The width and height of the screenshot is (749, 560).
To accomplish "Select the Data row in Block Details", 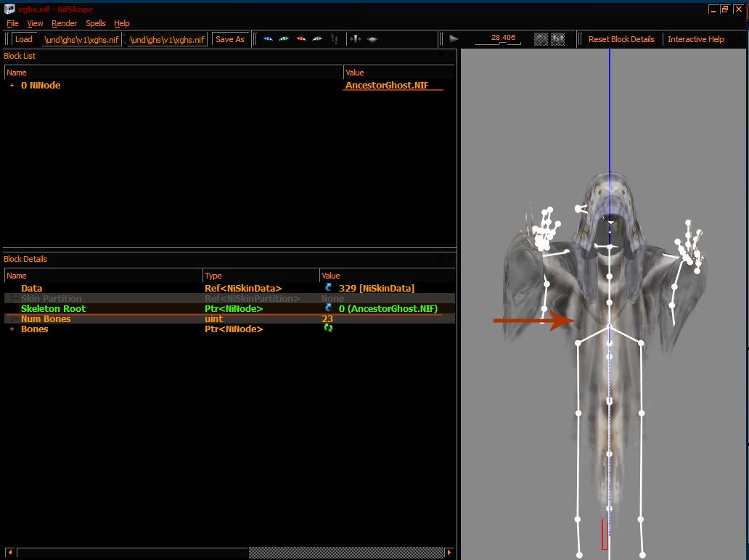I will pyautogui.click(x=230, y=289).
